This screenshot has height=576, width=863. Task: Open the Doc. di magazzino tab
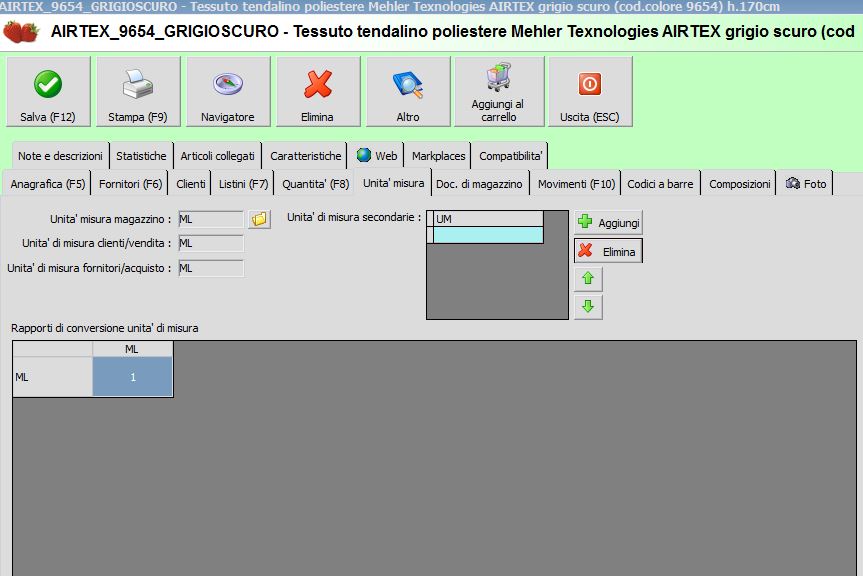pyautogui.click(x=479, y=184)
